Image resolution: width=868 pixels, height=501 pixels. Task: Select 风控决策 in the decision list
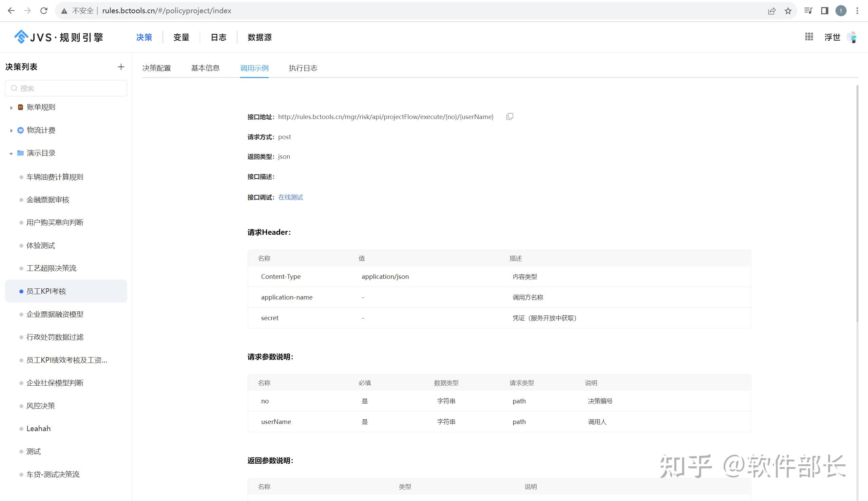tap(41, 406)
